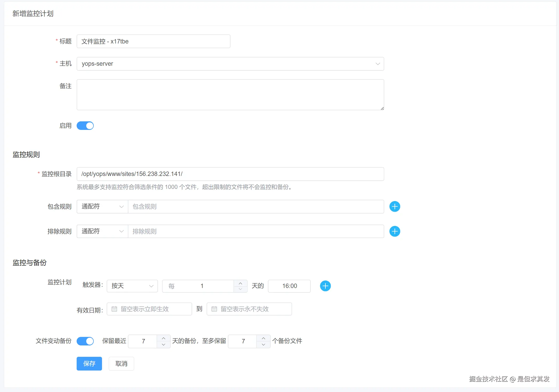The height and width of the screenshot is (392, 559).
Task: Focus the 备注 textarea
Action: (x=230, y=95)
